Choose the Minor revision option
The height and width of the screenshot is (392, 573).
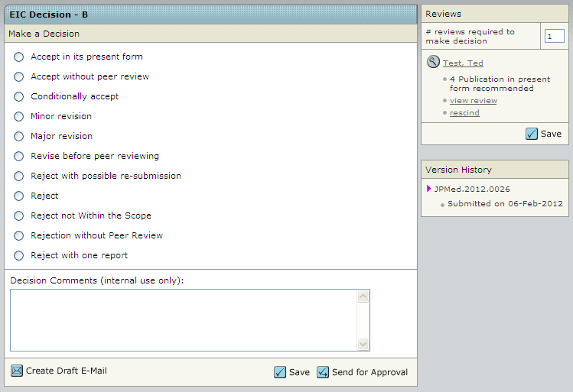[19, 116]
